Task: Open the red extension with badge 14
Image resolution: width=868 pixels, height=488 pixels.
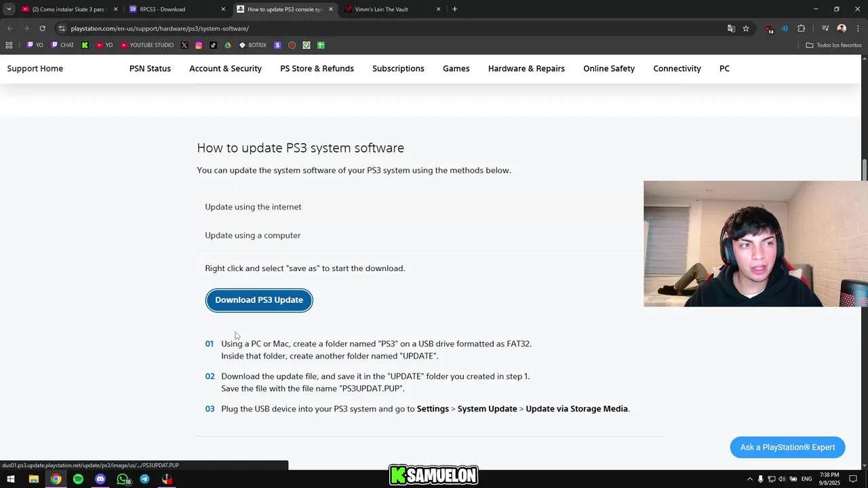Action: [x=769, y=28]
